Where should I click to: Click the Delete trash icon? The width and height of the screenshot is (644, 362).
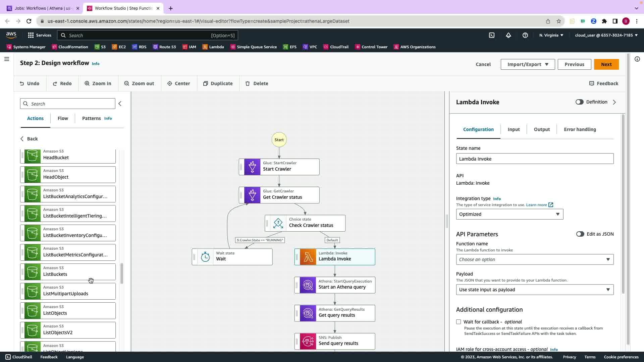point(248,83)
